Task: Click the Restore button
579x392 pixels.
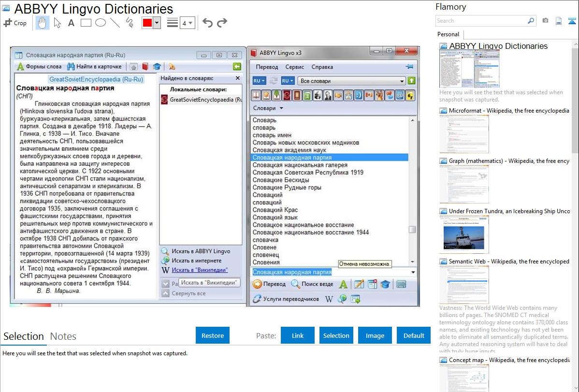Action: tap(213, 335)
